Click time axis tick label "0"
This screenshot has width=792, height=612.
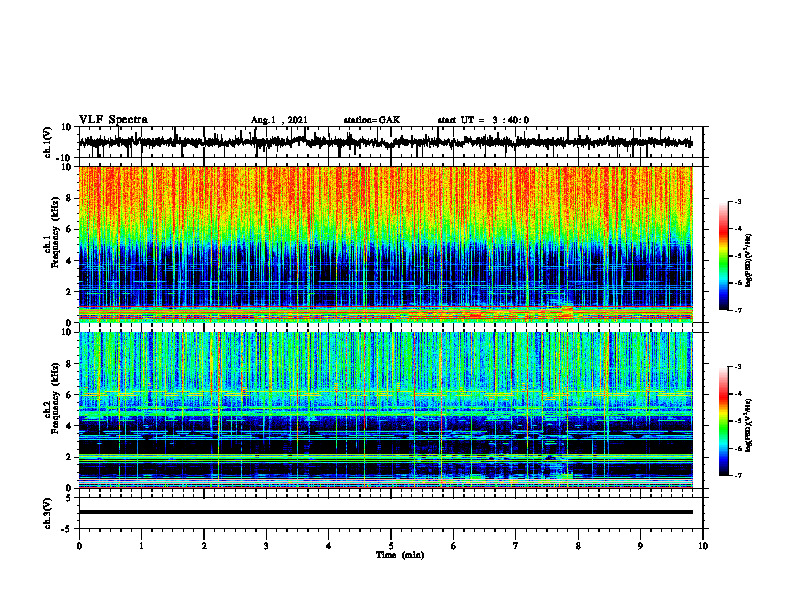click(79, 546)
